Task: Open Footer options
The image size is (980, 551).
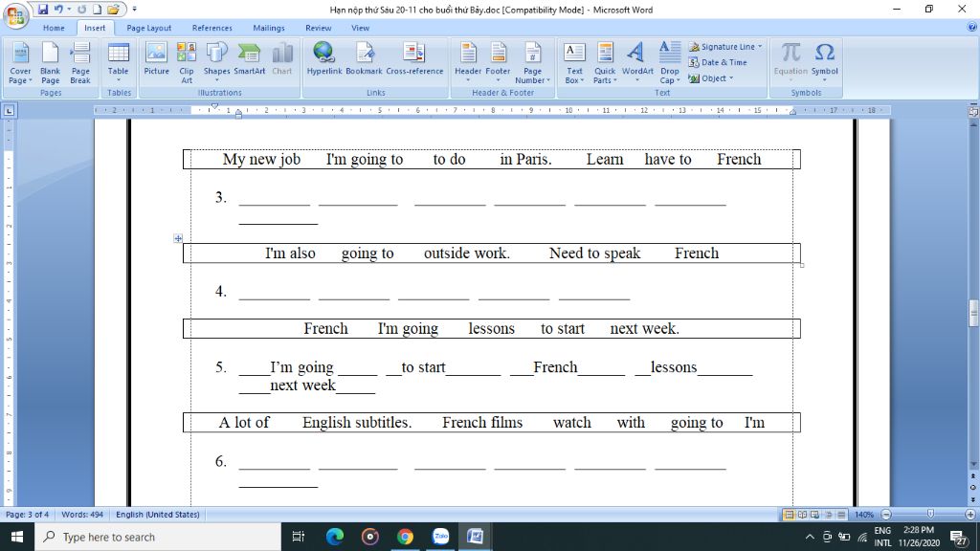Action: coord(498,62)
